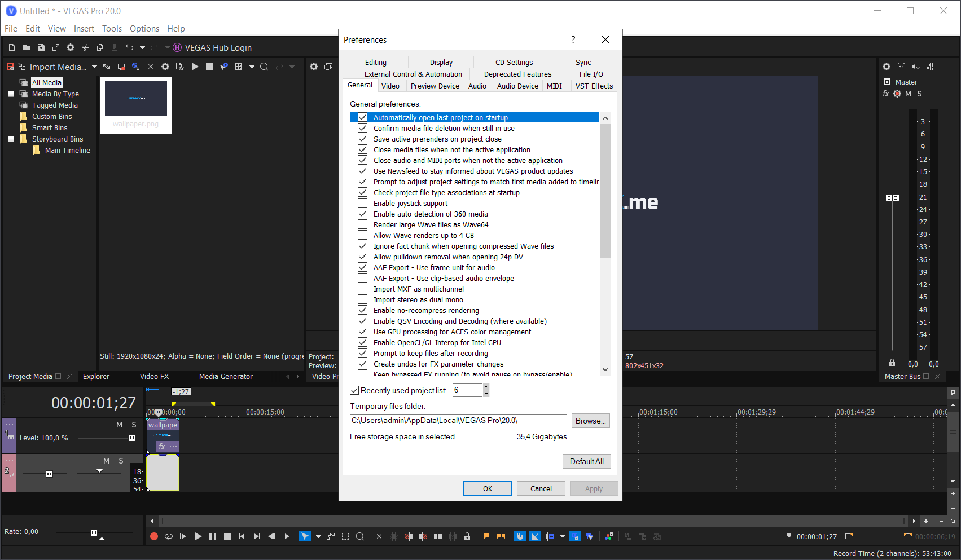The width and height of the screenshot is (961, 560).
Task: Pause timeline playback
Action: point(213,537)
